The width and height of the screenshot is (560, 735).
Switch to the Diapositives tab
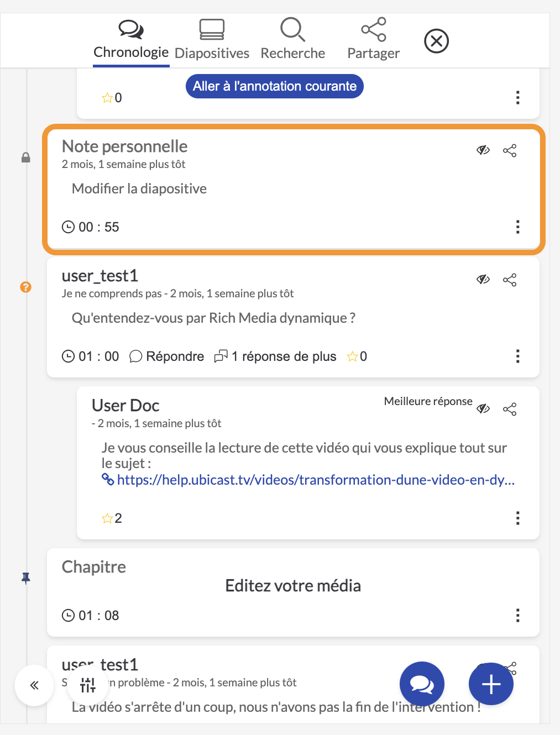click(x=212, y=40)
